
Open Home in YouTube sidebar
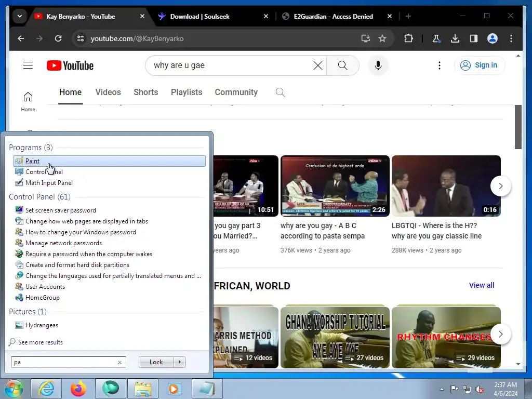pyautogui.click(x=28, y=102)
